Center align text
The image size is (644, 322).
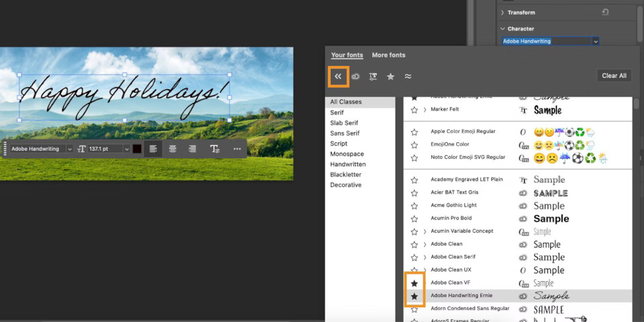[x=173, y=149]
